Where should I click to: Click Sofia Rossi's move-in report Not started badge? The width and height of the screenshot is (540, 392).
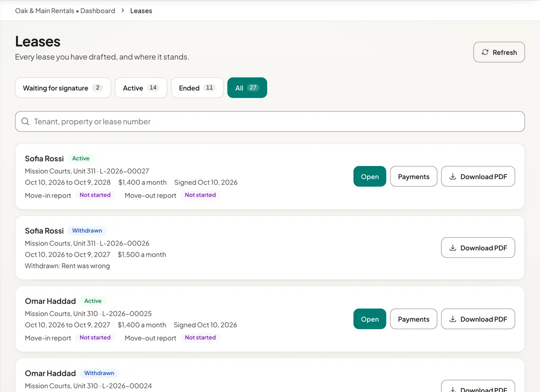(x=95, y=195)
